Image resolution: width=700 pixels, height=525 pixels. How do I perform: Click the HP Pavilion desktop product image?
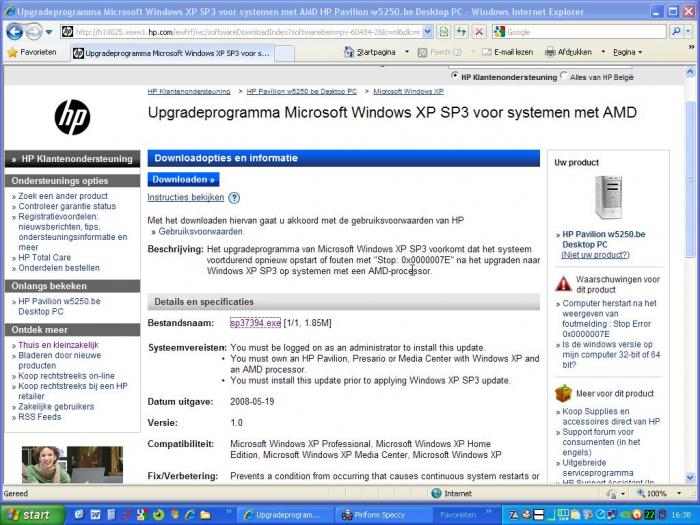click(x=608, y=196)
